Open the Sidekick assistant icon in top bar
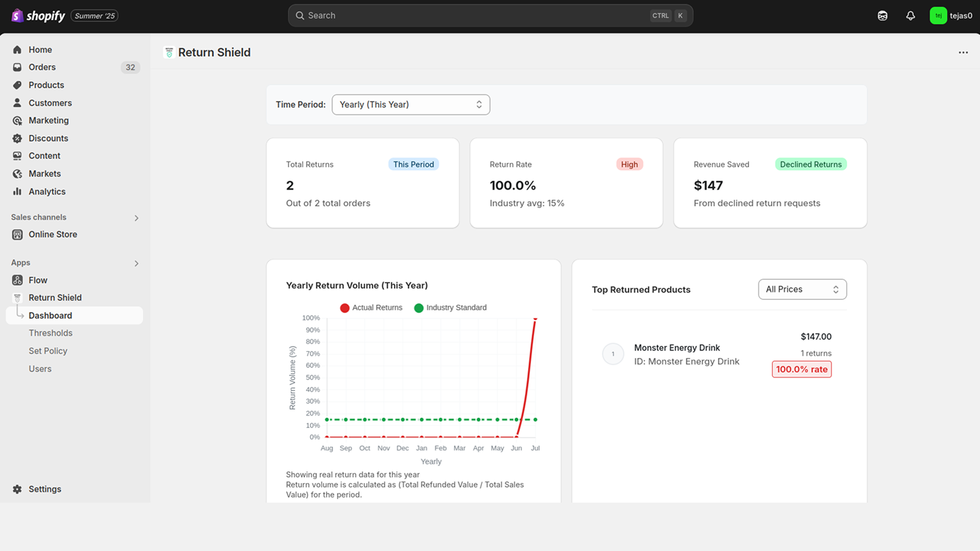 [882, 16]
